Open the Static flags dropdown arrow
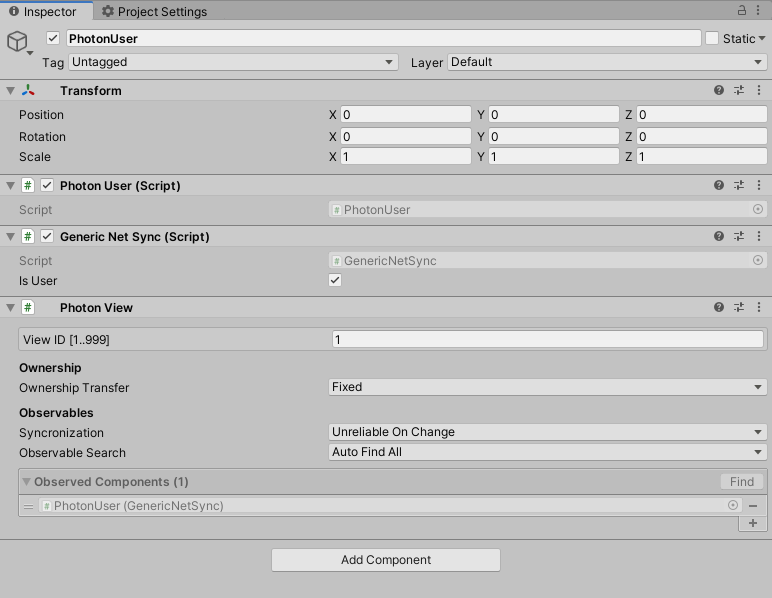Image resolution: width=772 pixels, height=598 pixels. (762, 38)
